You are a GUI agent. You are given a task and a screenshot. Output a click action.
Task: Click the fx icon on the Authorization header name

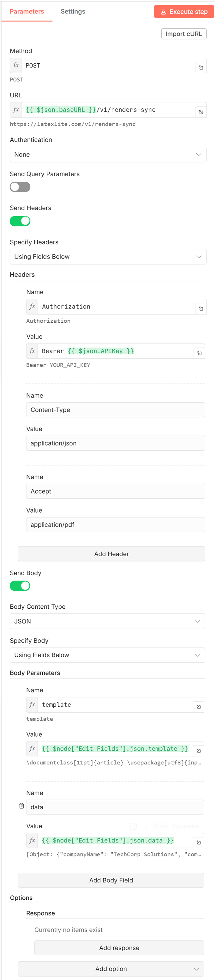pyautogui.click(x=33, y=307)
